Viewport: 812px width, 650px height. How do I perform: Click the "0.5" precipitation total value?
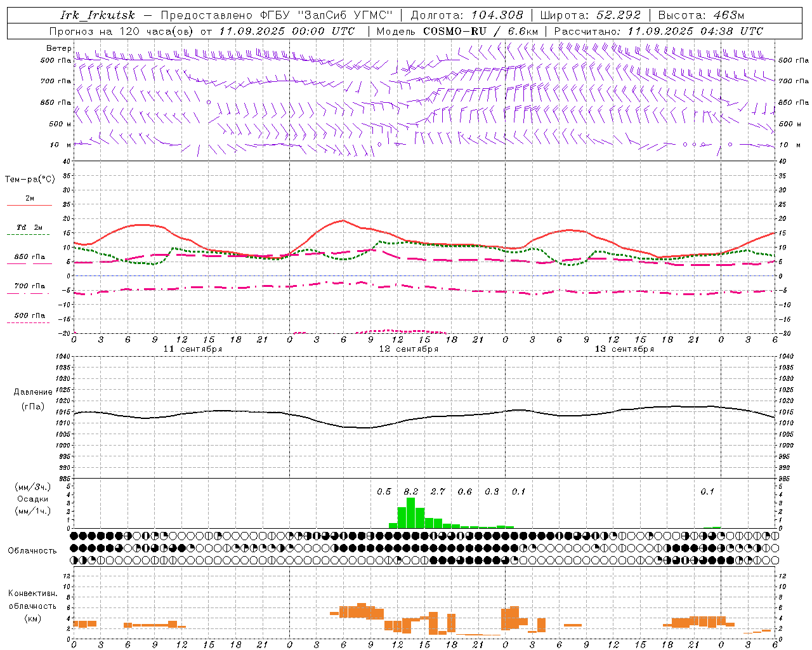[x=384, y=491]
